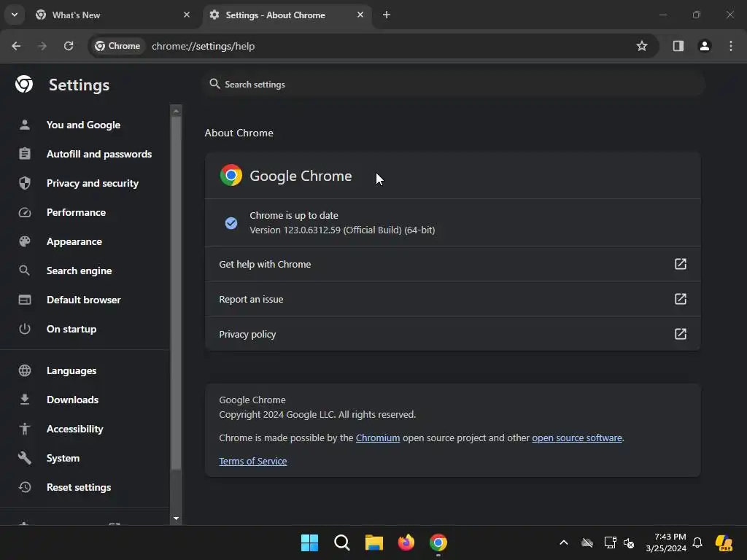Open Chrome's three-dot menu
Image resolution: width=747 pixels, height=560 pixels.
pyautogui.click(x=731, y=46)
